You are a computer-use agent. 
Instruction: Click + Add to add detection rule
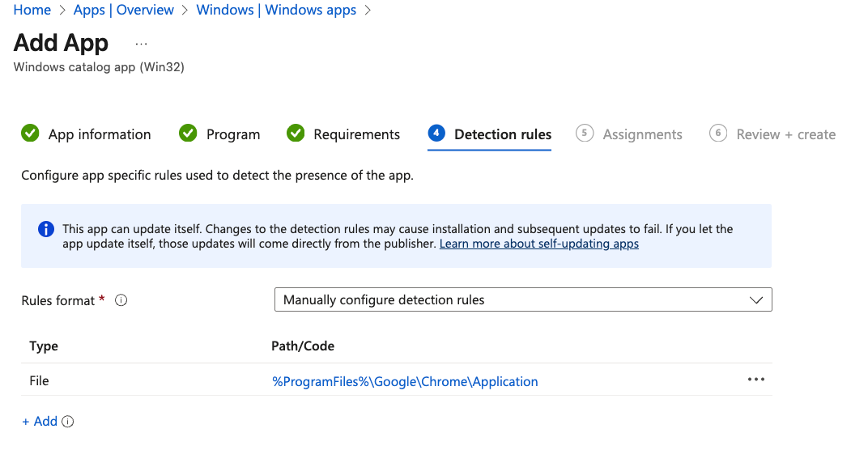[40, 422]
